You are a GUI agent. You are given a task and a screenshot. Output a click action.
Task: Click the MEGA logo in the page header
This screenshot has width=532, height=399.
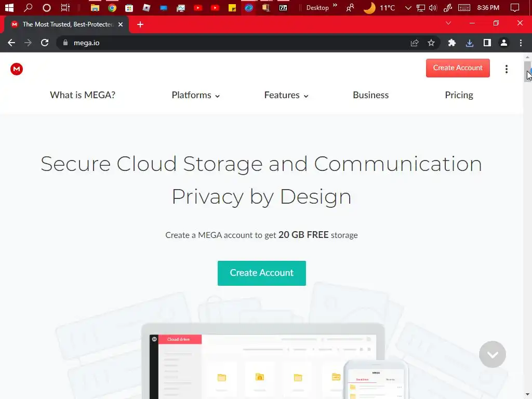coord(16,69)
